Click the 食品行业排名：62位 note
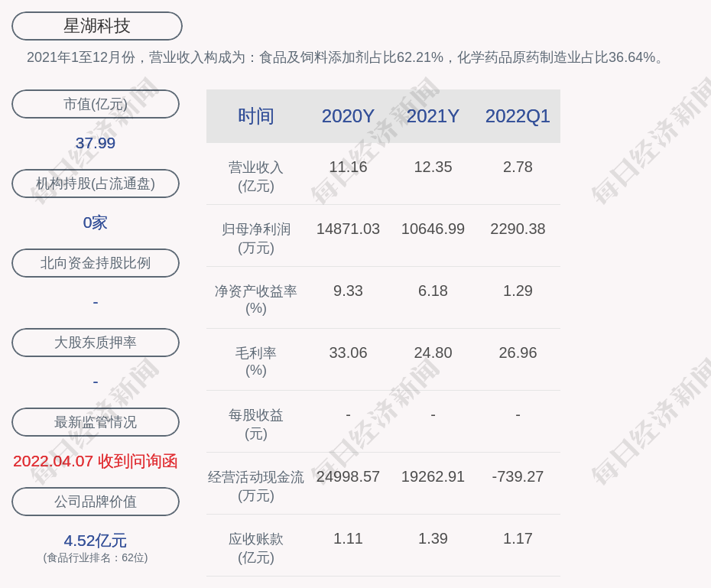Screen dimensions: 711x588 pyautogui.click(x=96, y=557)
